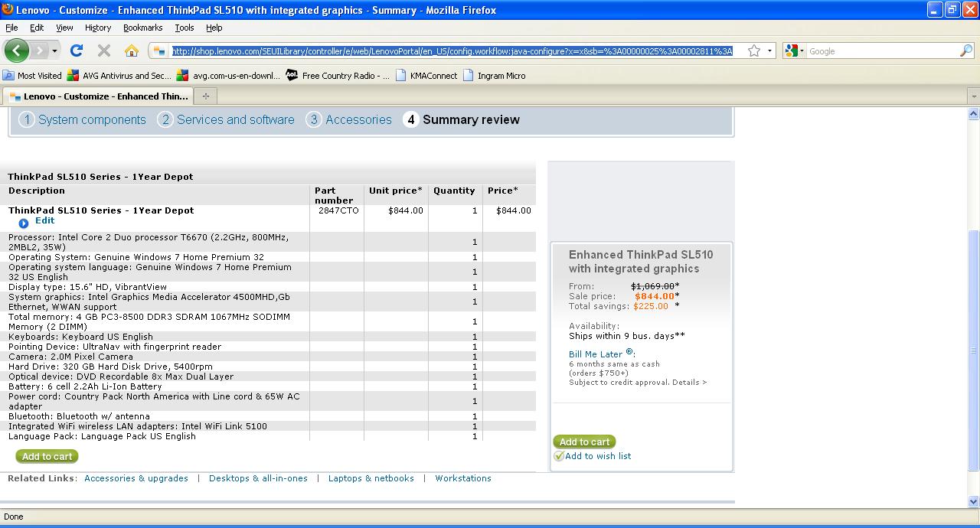Open the avg.com-us-en-download bookmark
The height and width of the screenshot is (528, 980).
(228, 76)
